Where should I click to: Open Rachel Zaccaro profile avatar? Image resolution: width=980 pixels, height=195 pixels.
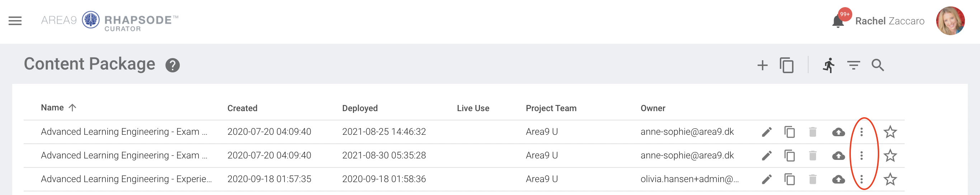pos(950,20)
